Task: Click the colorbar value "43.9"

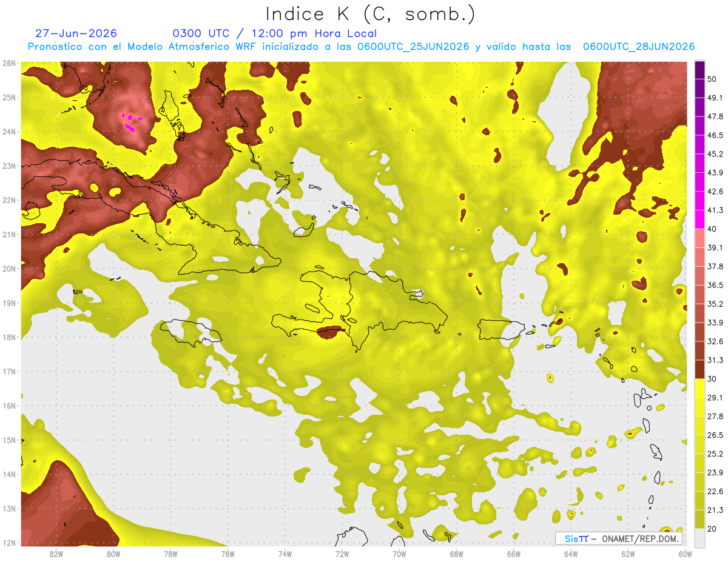Action: pos(715,173)
